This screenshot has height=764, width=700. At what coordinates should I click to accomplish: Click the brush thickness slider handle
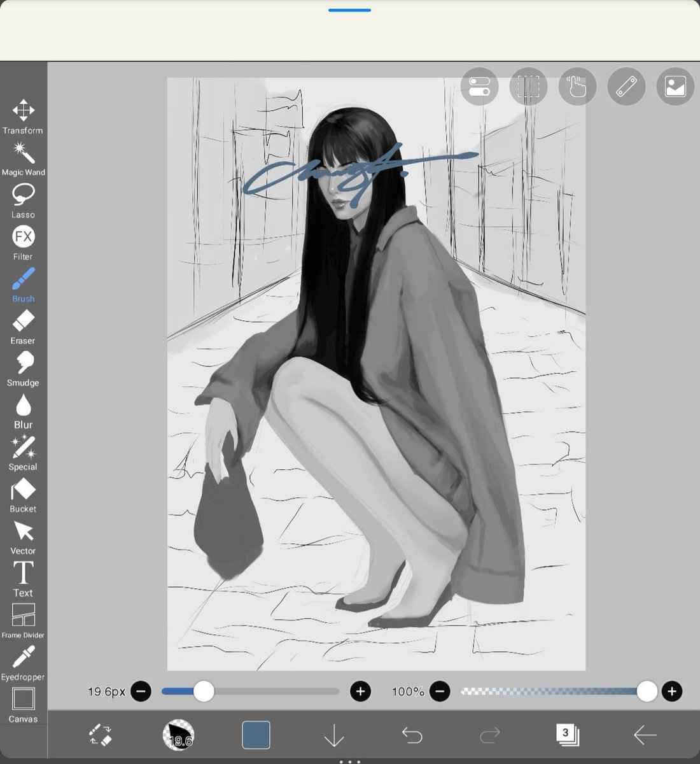coord(204,691)
